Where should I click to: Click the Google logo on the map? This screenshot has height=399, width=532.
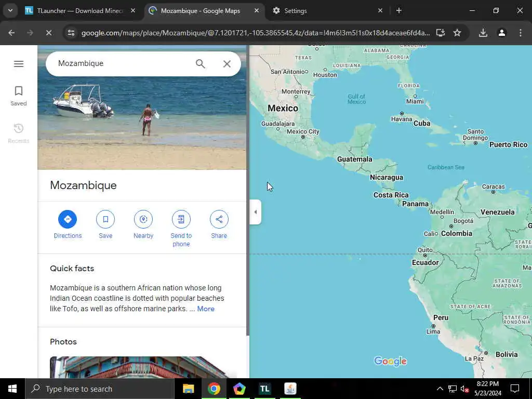pyautogui.click(x=390, y=362)
